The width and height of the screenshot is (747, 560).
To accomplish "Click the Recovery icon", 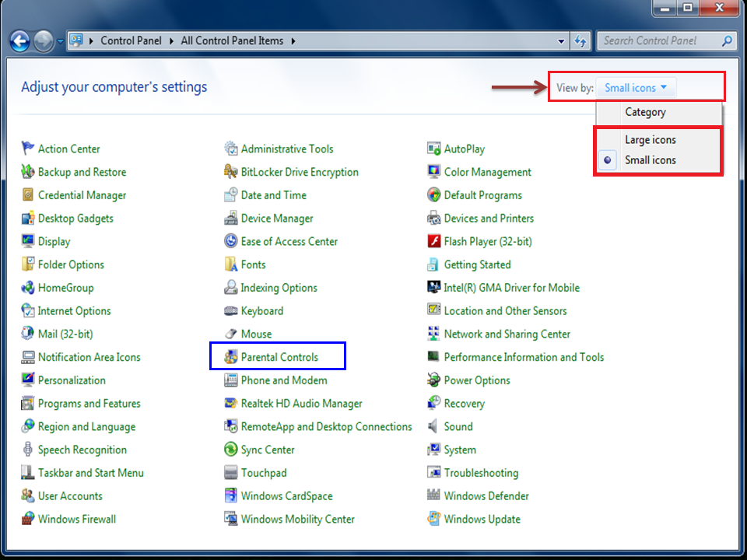I will click(433, 403).
